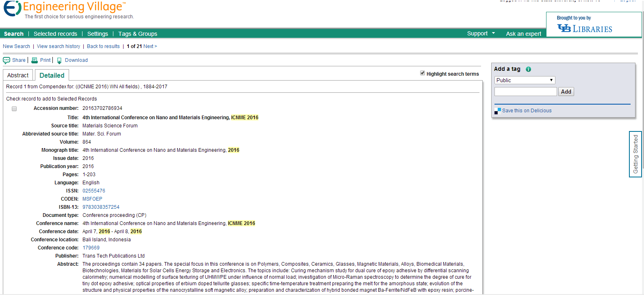Viewport: 644px width, 295px height.
Task: Click accession number 20163702786934
Action: pyautogui.click(x=102, y=108)
